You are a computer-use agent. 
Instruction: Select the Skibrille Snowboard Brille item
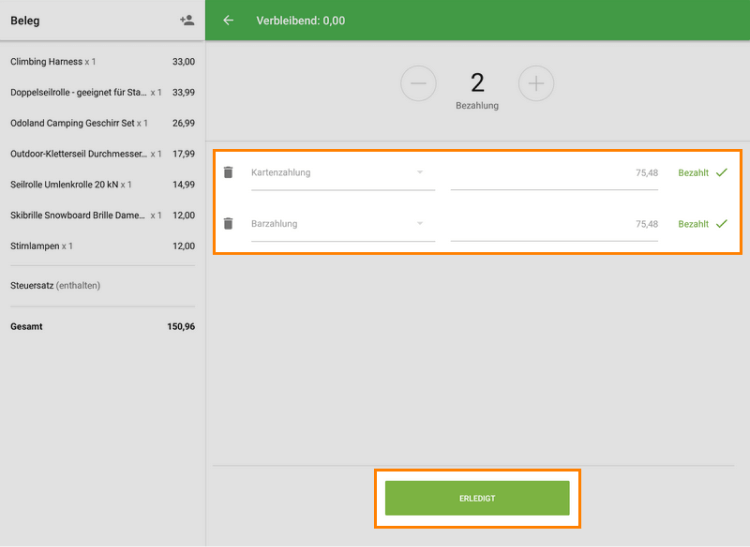tap(102, 216)
